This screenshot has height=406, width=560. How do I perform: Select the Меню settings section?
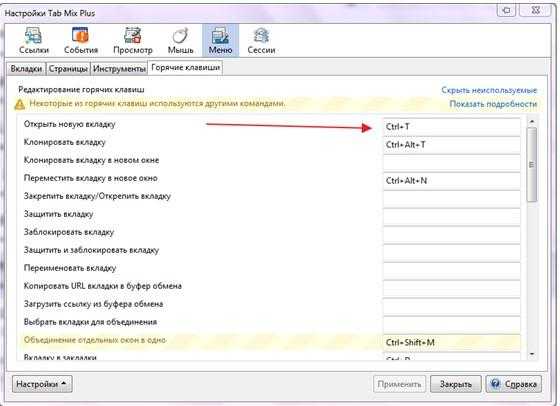220,40
